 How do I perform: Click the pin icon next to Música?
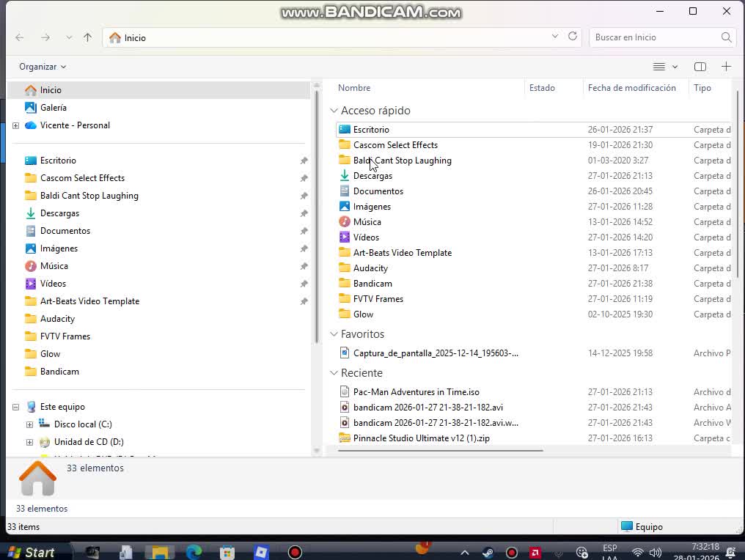pyautogui.click(x=304, y=266)
